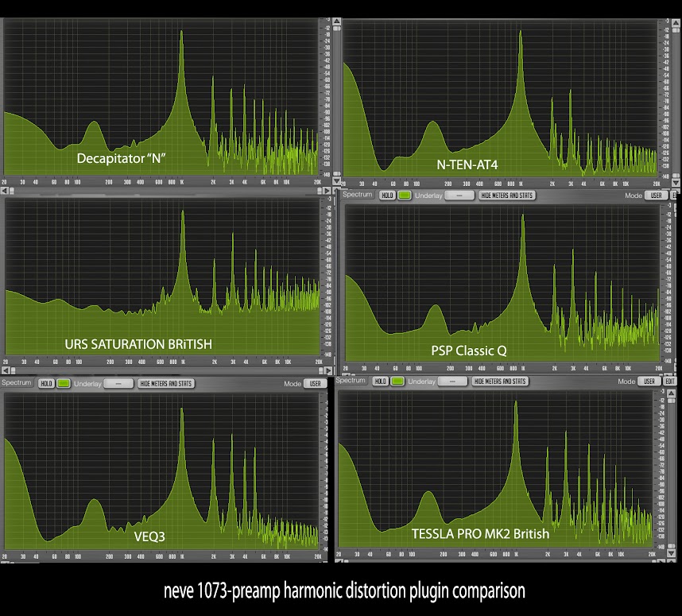
Task: Toggle green spectrum enable button in PSP Classic Q toolbar
Action: (405, 196)
